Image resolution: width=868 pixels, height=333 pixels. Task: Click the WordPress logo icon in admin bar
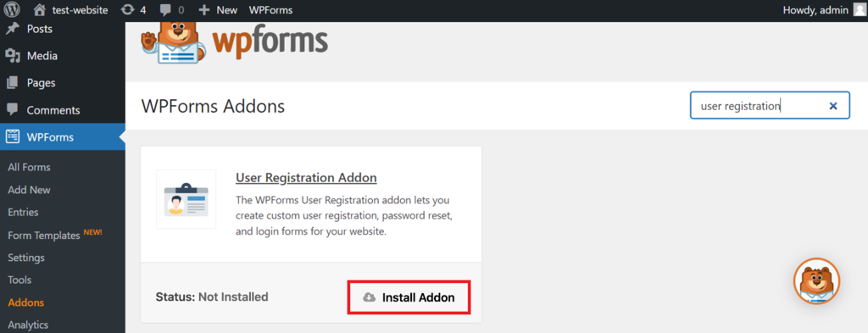(x=12, y=10)
